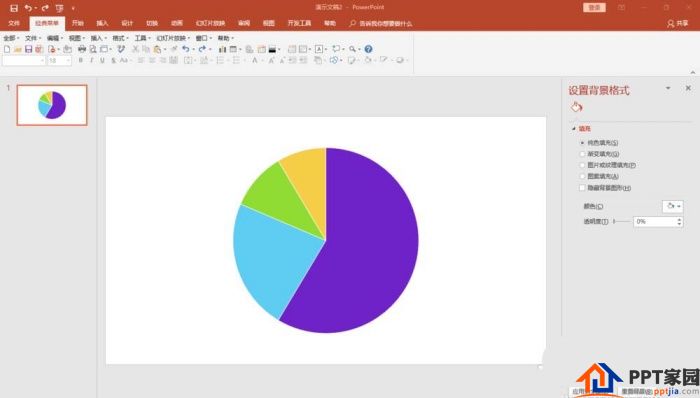Open the 设计 ribbon tab

pyautogui.click(x=127, y=23)
